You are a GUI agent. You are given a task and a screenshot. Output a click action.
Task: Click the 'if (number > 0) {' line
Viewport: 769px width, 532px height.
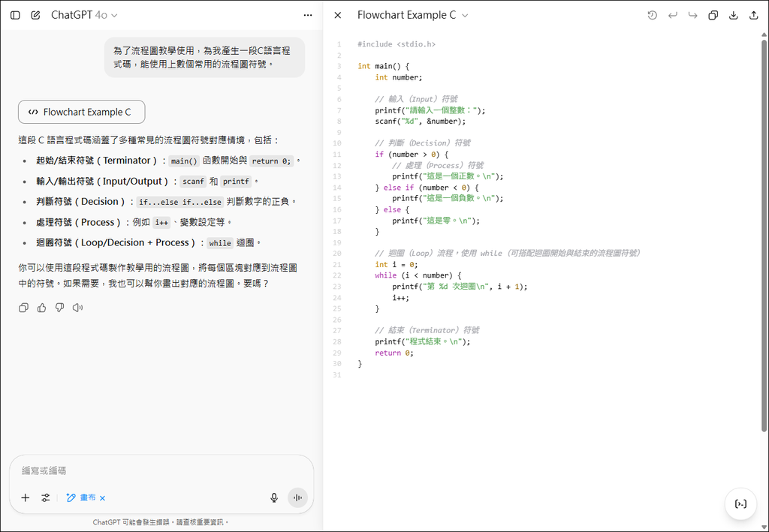pos(412,155)
